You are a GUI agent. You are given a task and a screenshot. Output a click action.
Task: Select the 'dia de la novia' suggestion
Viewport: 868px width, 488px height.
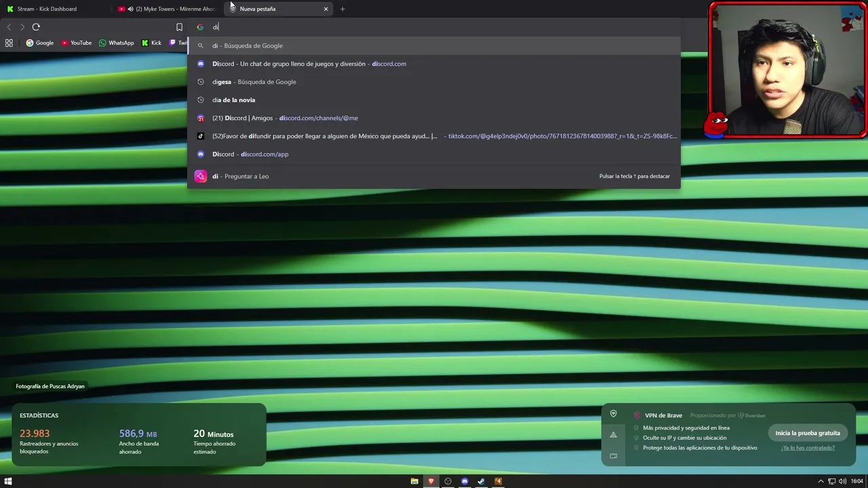pyautogui.click(x=434, y=100)
